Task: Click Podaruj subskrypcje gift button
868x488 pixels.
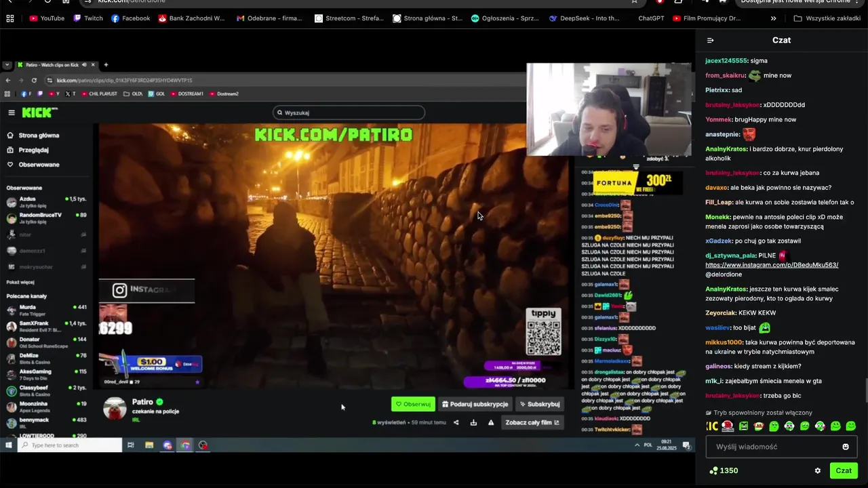Action: coord(475,404)
